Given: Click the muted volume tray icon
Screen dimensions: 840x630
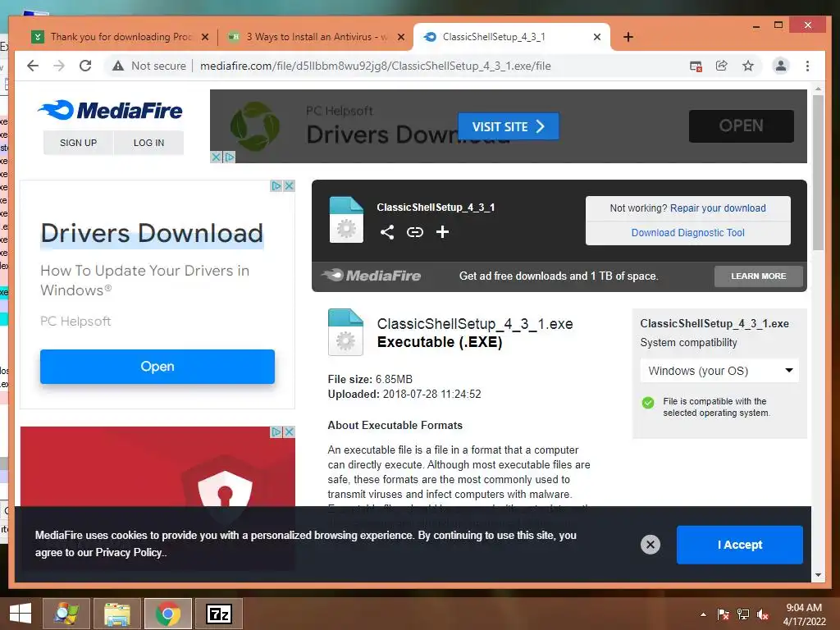Looking at the screenshot, I should tap(763, 614).
